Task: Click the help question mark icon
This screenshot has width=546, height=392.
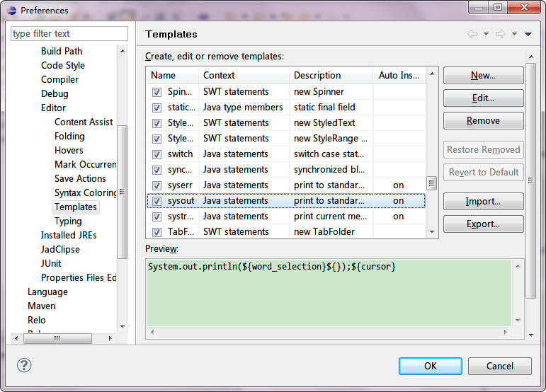Action: pyautogui.click(x=24, y=365)
